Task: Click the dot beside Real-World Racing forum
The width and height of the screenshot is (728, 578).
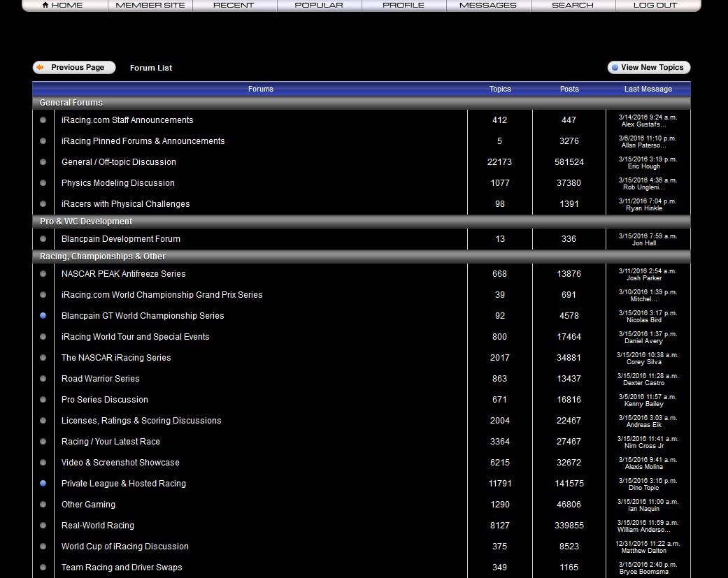Action: click(x=43, y=525)
